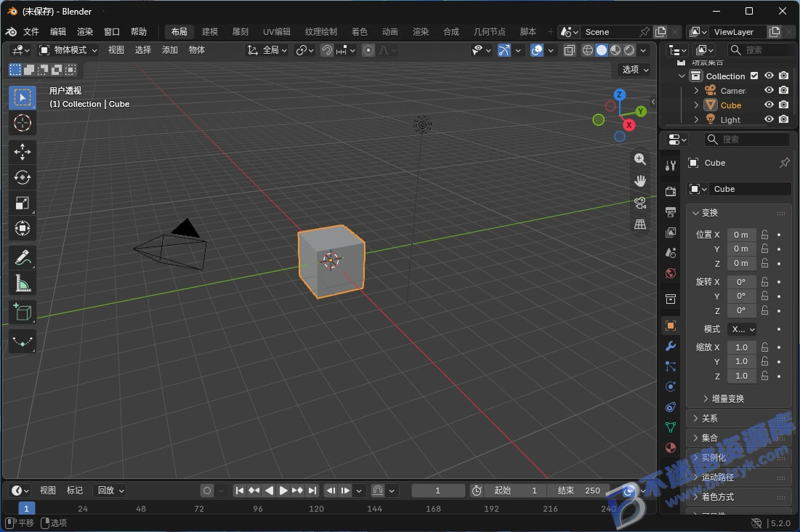800x532 pixels.
Task: Select the Annotate pencil tool
Action: coord(23,257)
